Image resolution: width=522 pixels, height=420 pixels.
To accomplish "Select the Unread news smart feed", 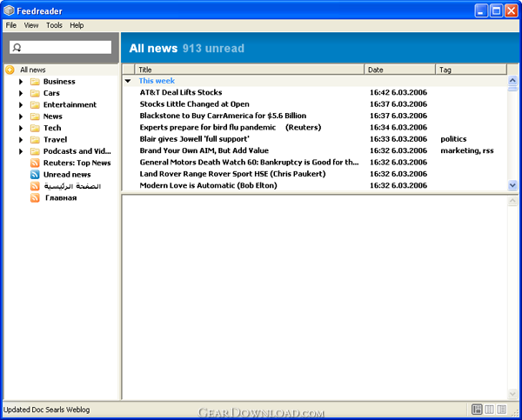I will tap(67, 175).
